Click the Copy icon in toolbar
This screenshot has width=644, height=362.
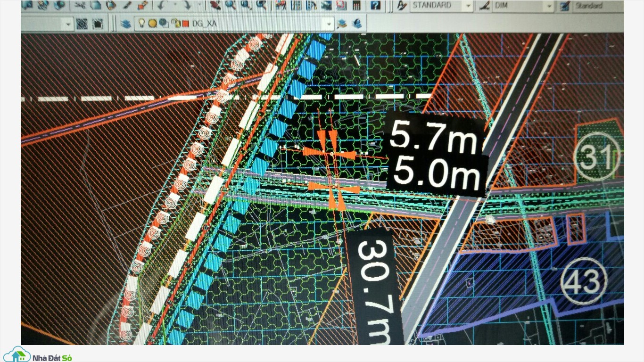point(96,5)
